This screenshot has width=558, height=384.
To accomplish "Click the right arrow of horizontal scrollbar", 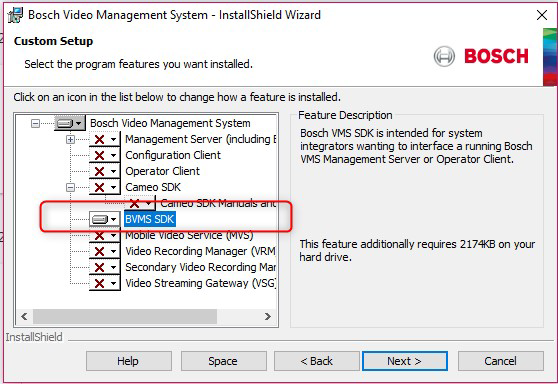I will (x=268, y=316).
